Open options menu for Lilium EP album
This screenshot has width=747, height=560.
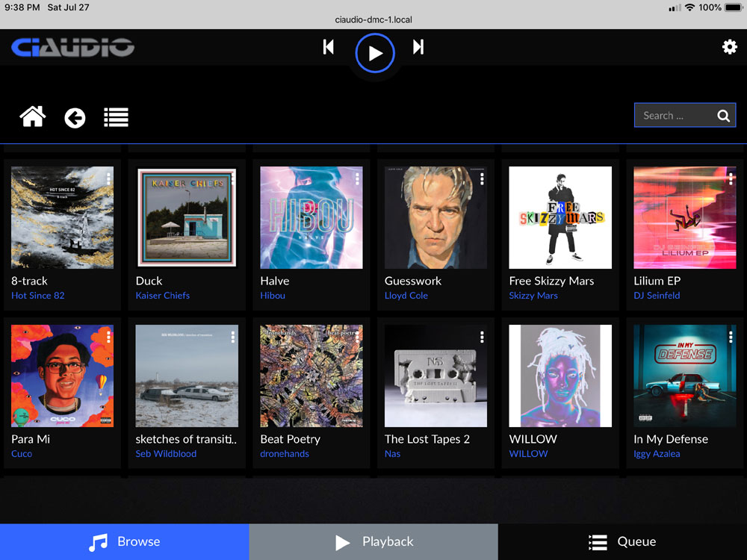(x=731, y=178)
